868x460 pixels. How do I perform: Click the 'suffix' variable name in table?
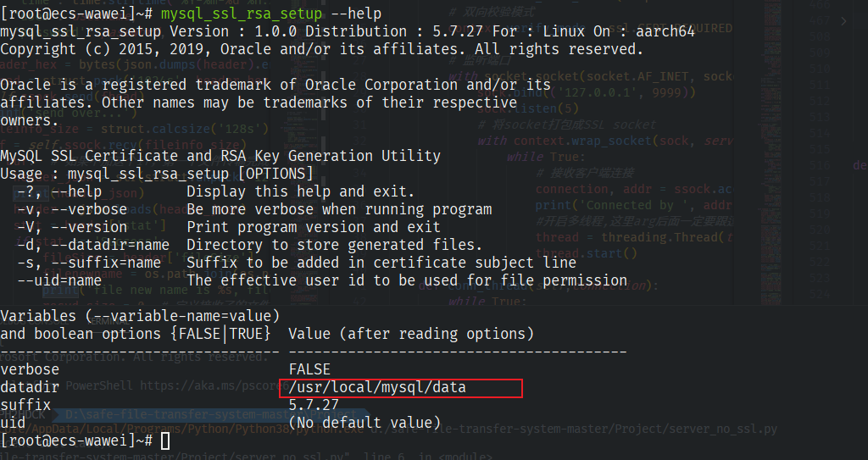pos(25,405)
